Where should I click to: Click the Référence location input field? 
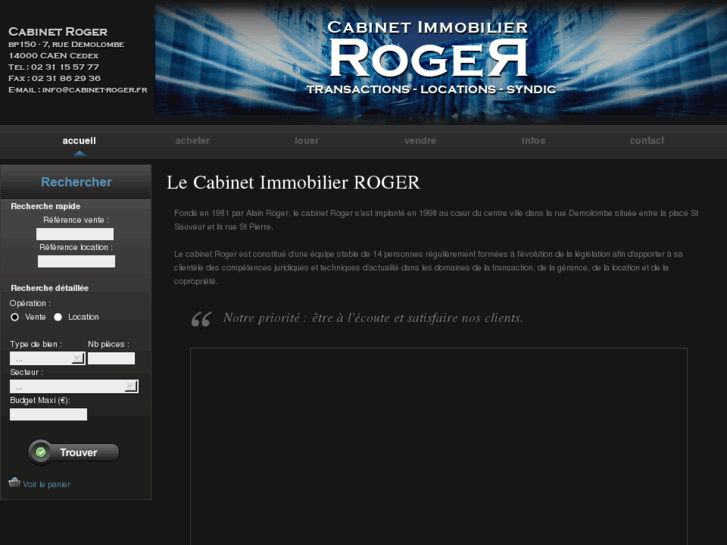(x=76, y=261)
